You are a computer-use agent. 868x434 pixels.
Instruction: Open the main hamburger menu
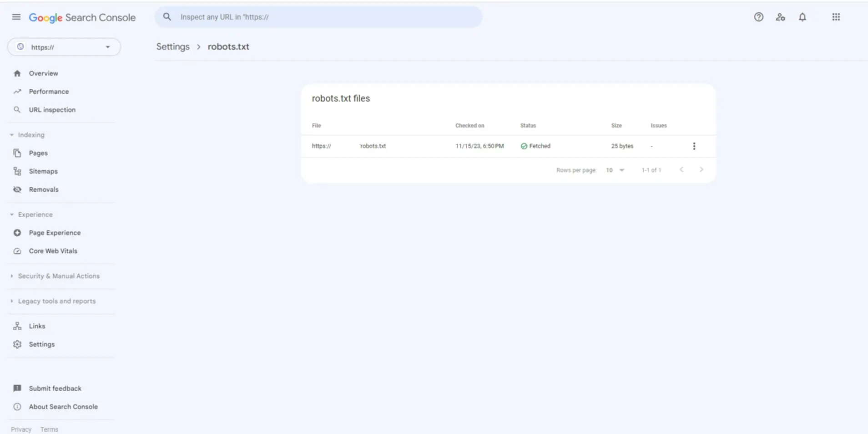pyautogui.click(x=16, y=17)
